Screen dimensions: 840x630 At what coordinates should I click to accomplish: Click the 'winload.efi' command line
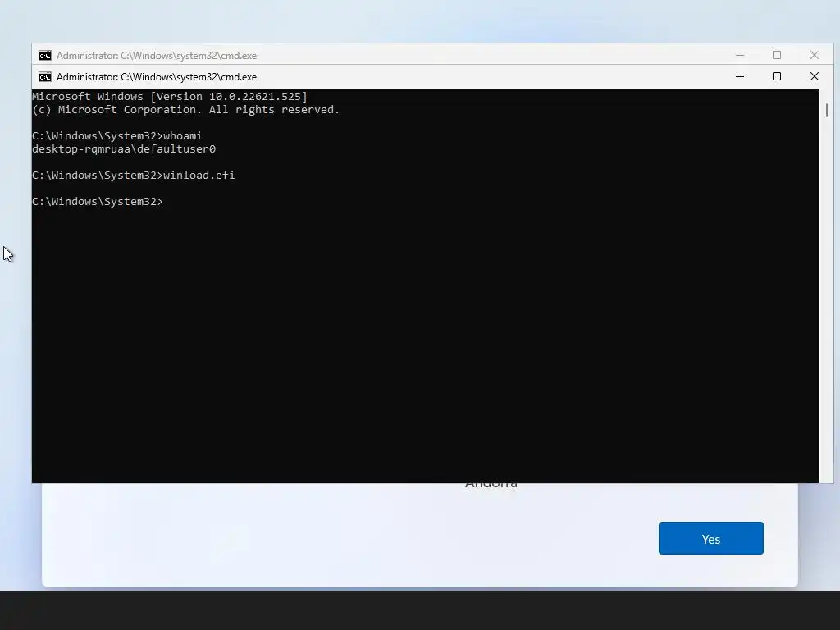pyautogui.click(x=134, y=176)
